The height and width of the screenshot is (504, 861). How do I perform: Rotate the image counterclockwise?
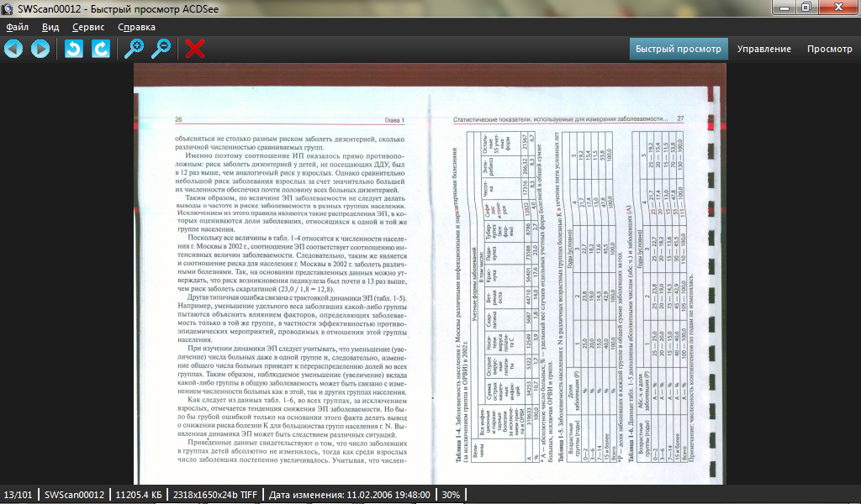(x=74, y=49)
